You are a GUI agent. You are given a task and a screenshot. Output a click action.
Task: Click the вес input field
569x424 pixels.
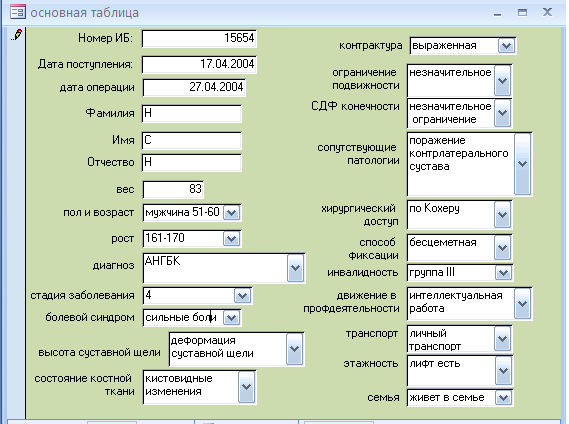pyautogui.click(x=173, y=189)
